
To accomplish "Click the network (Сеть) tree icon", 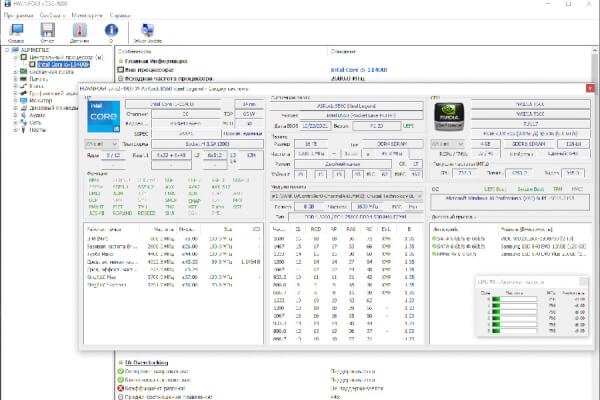I will pyautogui.click(x=24, y=122).
